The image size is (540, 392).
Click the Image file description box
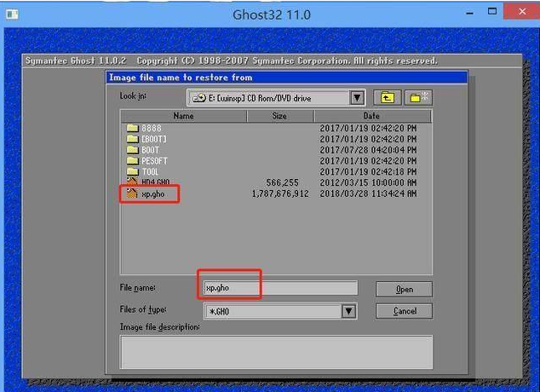276,352
